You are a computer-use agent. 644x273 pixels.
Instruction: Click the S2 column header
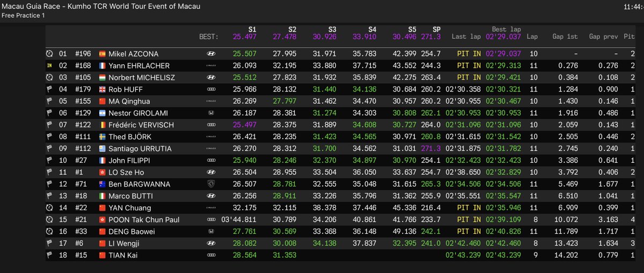point(292,30)
